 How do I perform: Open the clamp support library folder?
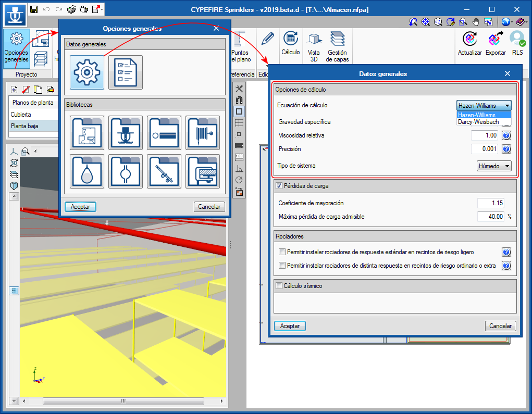(x=203, y=171)
